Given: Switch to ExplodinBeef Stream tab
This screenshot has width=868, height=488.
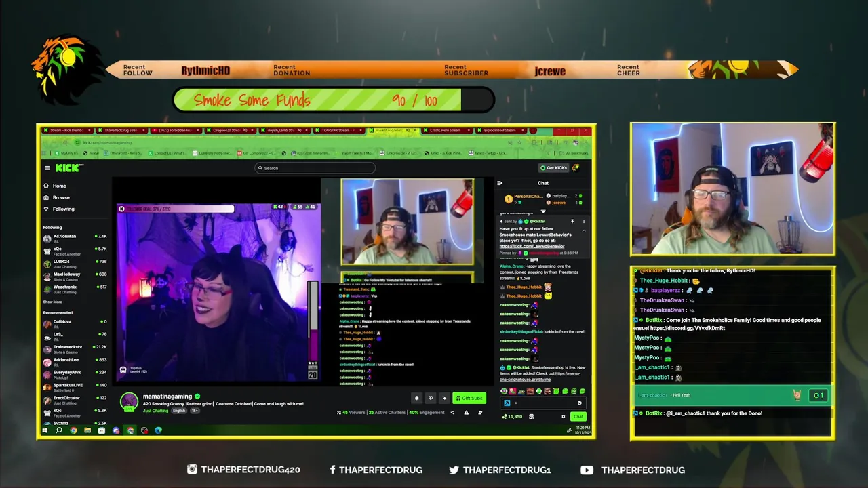Looking at the screenshot, I should click(x=502, y=130).
